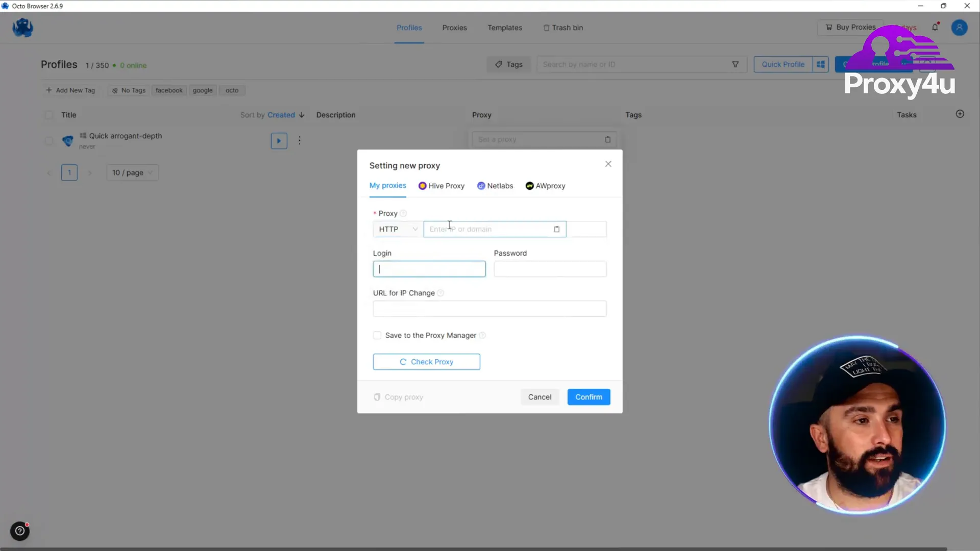The height and width of the screenshot is (551, 980).
Task: Paste from clipboard in Set a proxy field
Action: coord(607,139)
